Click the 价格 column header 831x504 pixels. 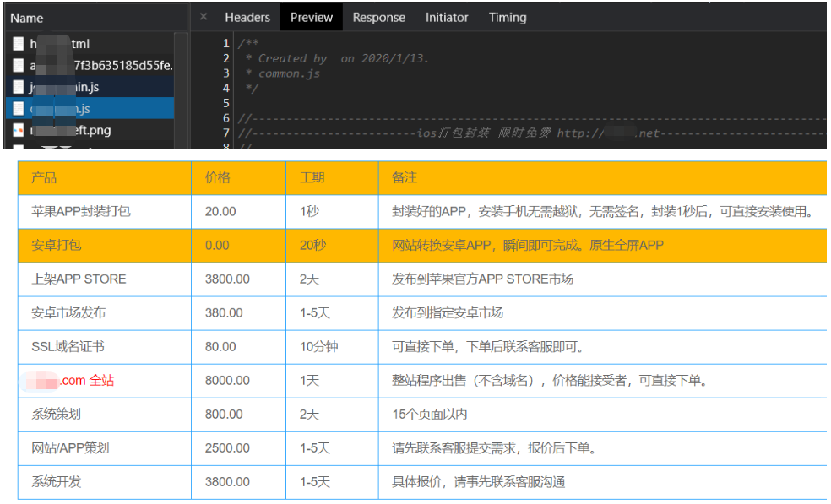tap(238, 177)
